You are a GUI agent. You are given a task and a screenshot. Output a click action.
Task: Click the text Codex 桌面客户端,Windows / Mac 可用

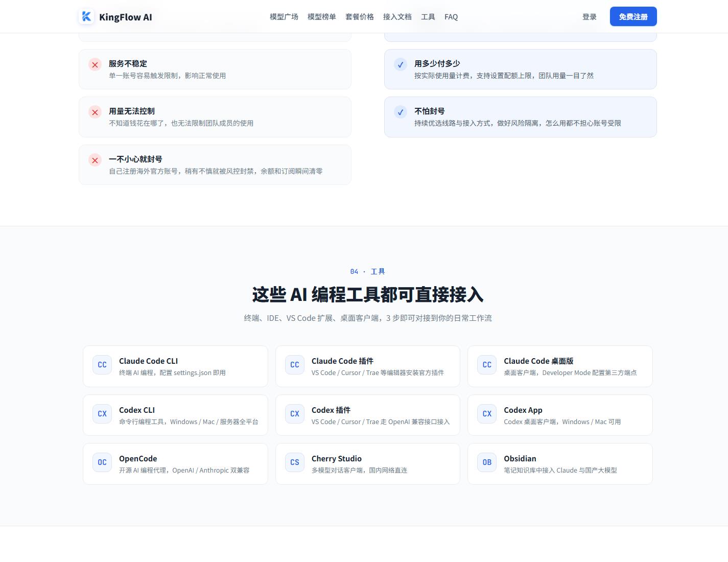point(562,421)
